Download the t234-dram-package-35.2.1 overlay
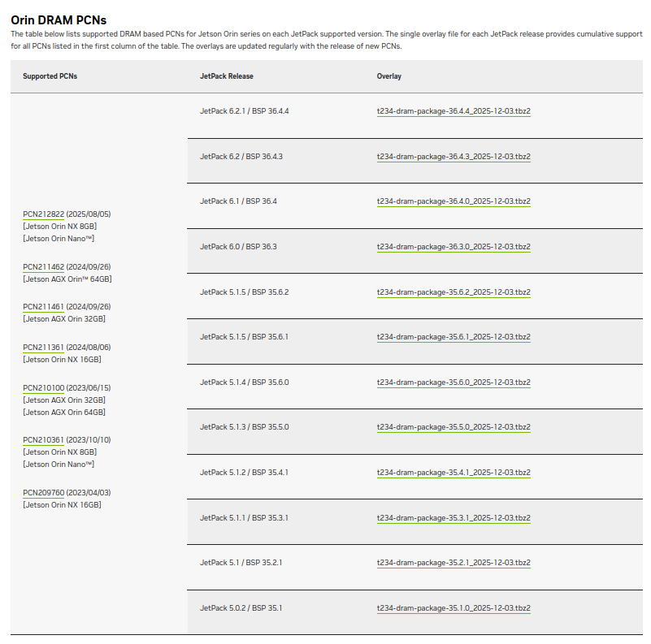651x644 pixels. pyautogui.click(x=453, y=563)
